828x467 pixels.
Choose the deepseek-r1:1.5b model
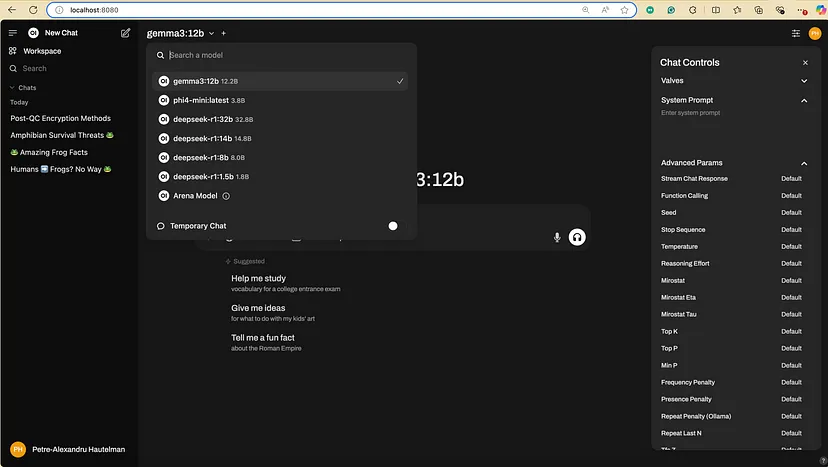point(280,176)
